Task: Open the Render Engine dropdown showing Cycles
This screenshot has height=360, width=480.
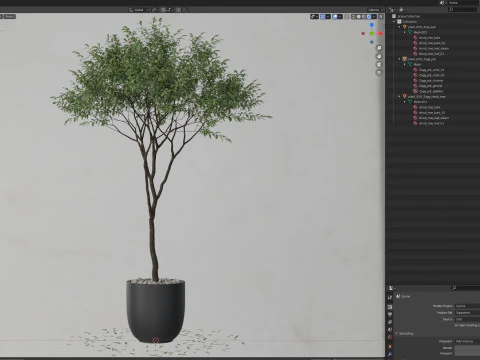Action: click(x=467, y=306)
